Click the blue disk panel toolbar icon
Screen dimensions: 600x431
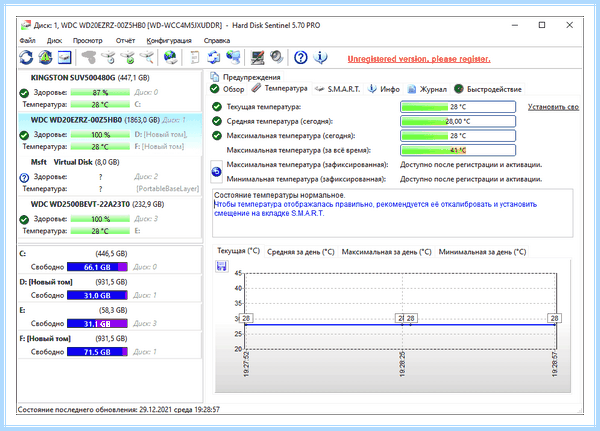(65, 57)
